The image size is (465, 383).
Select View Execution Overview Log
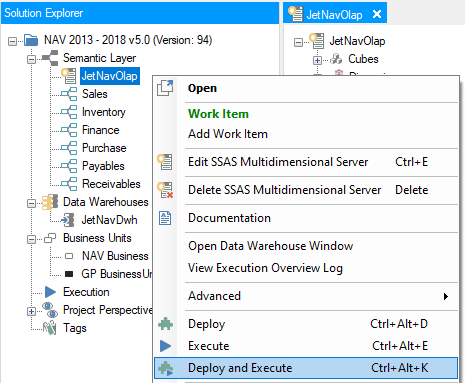click(306, 268)
